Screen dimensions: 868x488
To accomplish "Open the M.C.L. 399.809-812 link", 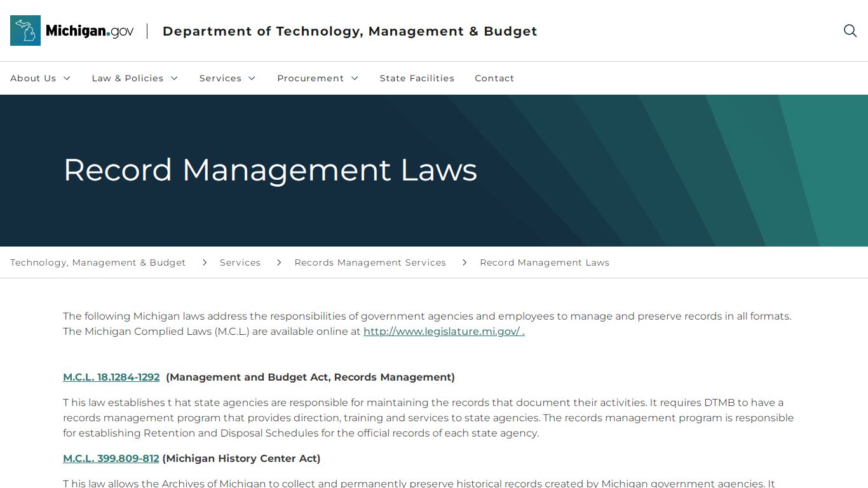I will tap(111, 458).
